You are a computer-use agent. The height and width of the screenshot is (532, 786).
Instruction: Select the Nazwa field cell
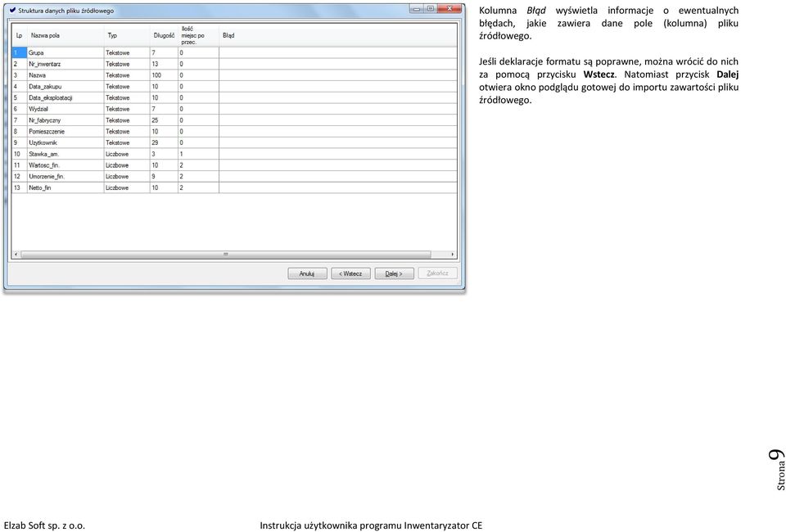tap(65, 75)
